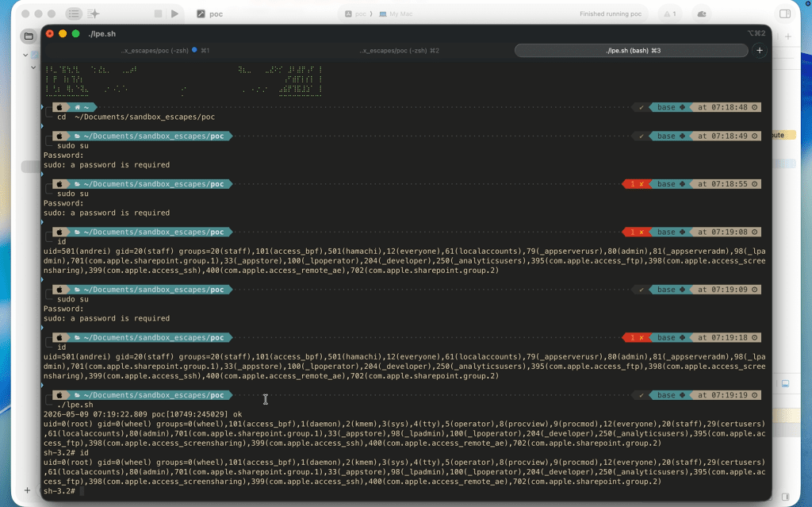Viewport: 812px width, 507px height.
Task: Click the red error status at 07:19:18
Action: 637,337
